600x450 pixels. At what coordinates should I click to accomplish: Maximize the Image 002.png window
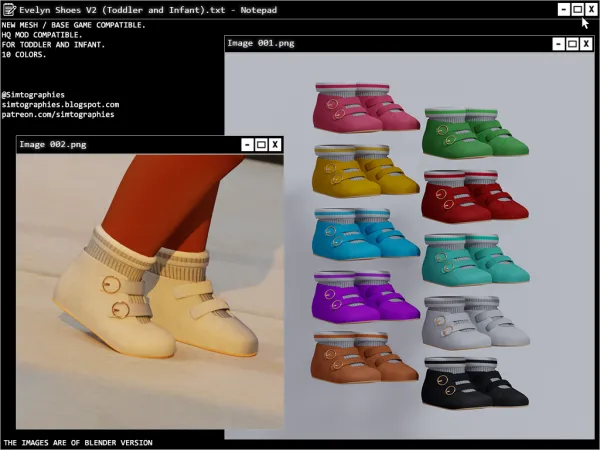click(x=261, y=145)
